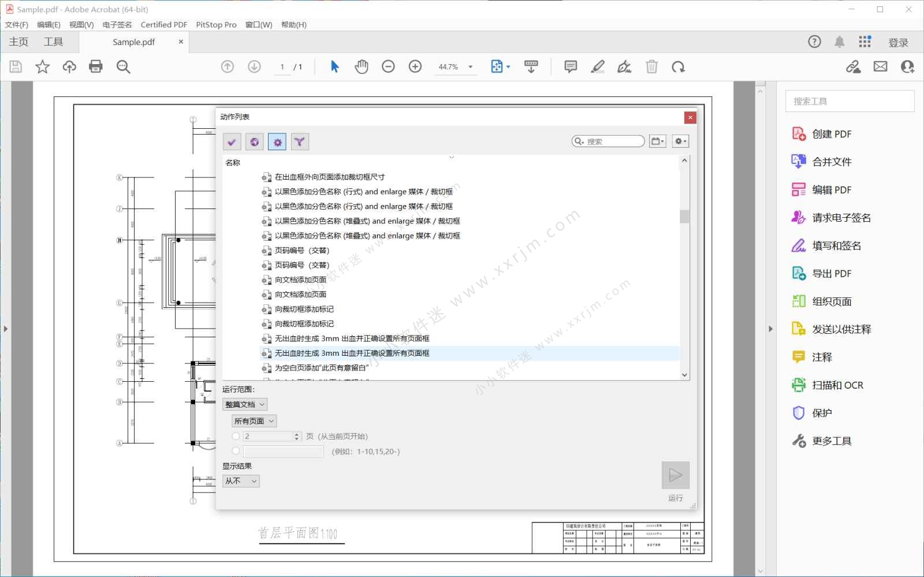Open 保护 tool in tools pane
Viewport: 924px width, 577px height.
pyautogui.click(x=811, y=413)
